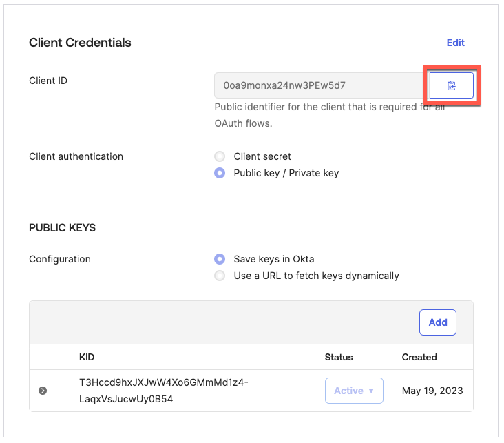Click the KID column header
504x443 pixels.
(87, 357)
